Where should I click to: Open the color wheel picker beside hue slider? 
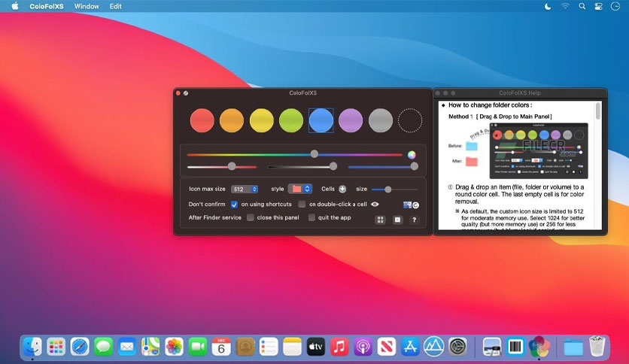click(x=412, y=155)
